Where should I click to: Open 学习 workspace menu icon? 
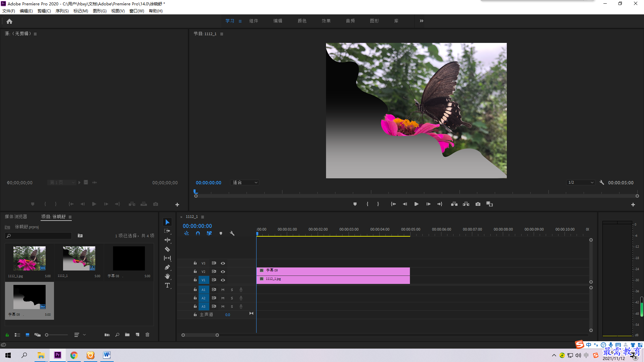point(240,21)
